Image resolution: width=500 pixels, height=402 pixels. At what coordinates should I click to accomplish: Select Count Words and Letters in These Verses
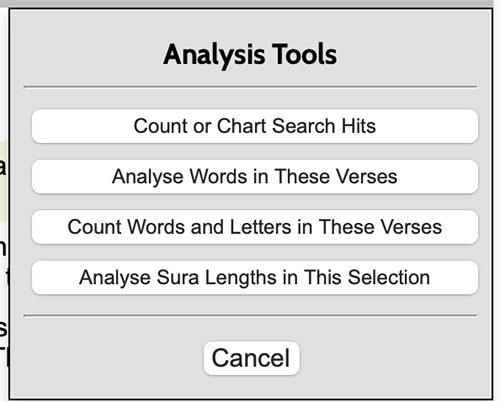point(255,227)
